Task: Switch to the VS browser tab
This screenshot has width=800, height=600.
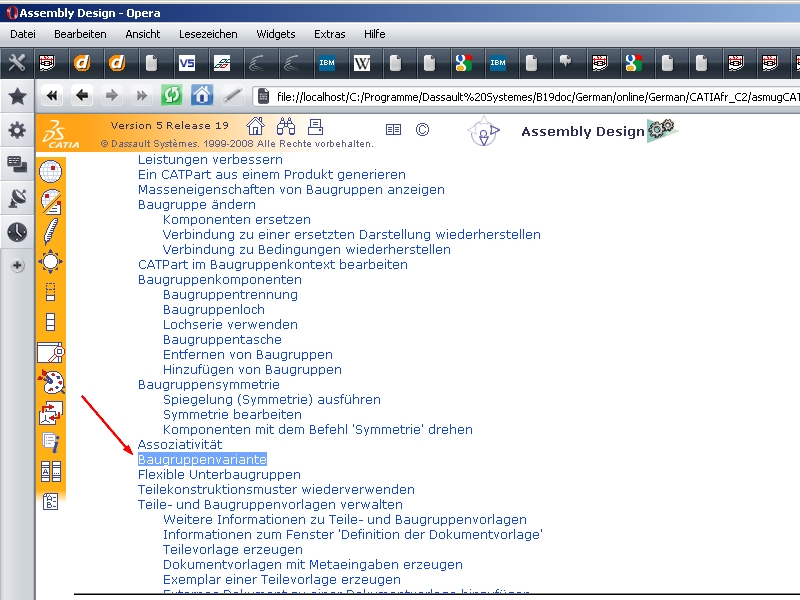Action: pyautogui.click(x=187, y=63)
